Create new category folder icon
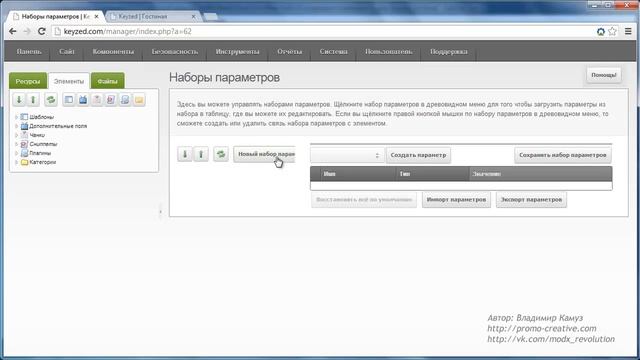This screenshot has height=360, width=640. [x=139, y=100]
